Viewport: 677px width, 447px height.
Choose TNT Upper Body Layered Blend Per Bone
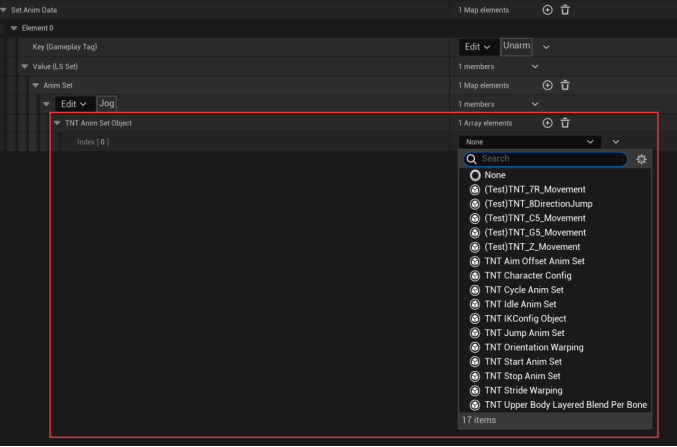pyautogui.click(x=565, y=404)
